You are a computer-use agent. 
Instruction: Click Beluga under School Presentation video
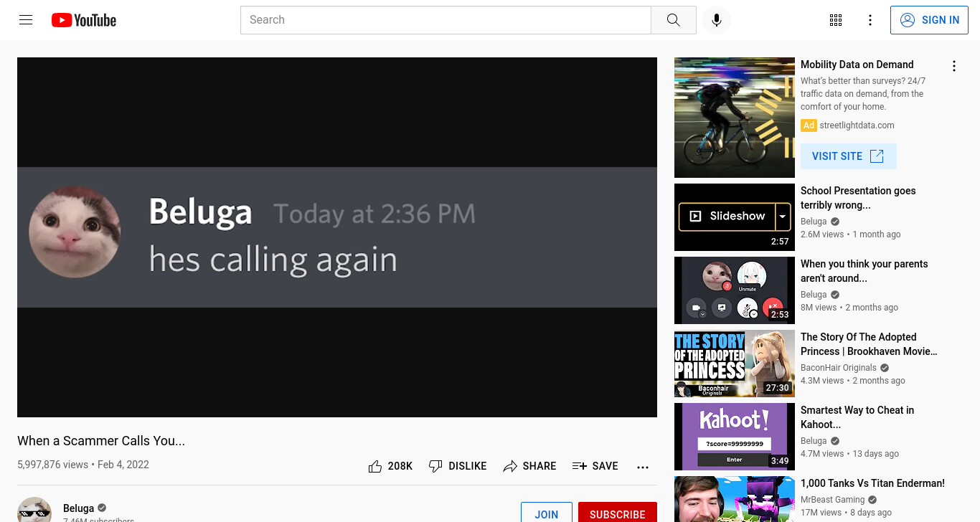(x=814, y=222)
